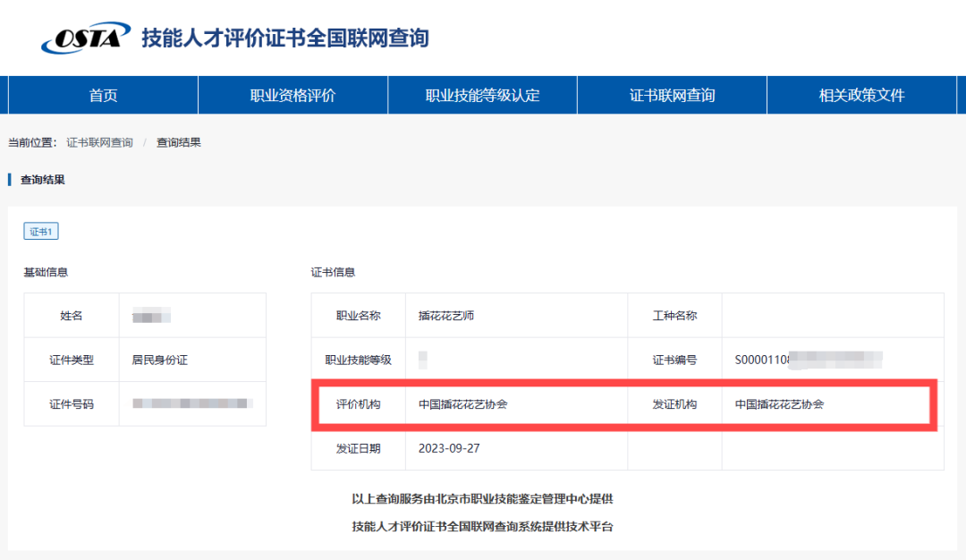Click the issue date 2023-09-27
Viewport: 966px width, 560px height.
pos(449,448)
